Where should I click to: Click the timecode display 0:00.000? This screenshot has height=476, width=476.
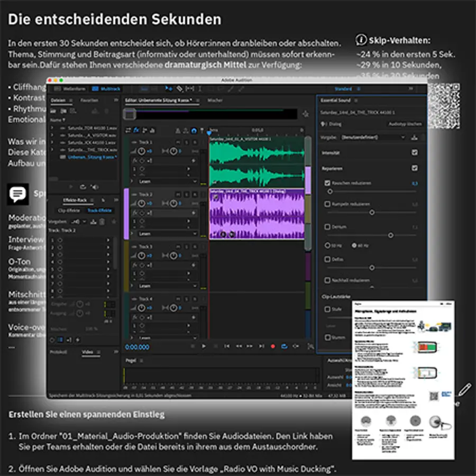coord(137,347)
